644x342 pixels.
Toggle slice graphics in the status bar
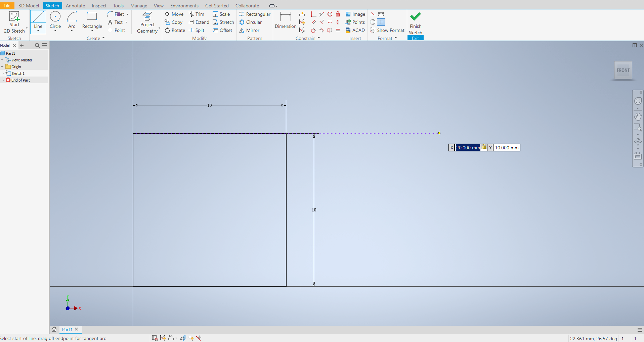(183, 338)
